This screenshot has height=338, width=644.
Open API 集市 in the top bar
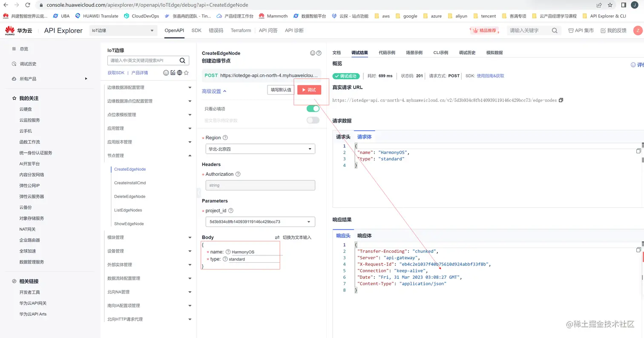click(x=581, y=31)
